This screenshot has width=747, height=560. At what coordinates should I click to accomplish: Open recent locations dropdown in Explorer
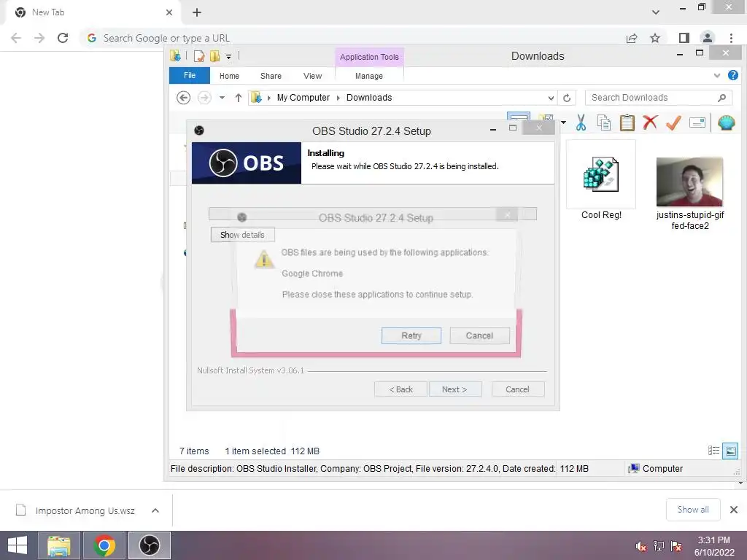(222, 98)
